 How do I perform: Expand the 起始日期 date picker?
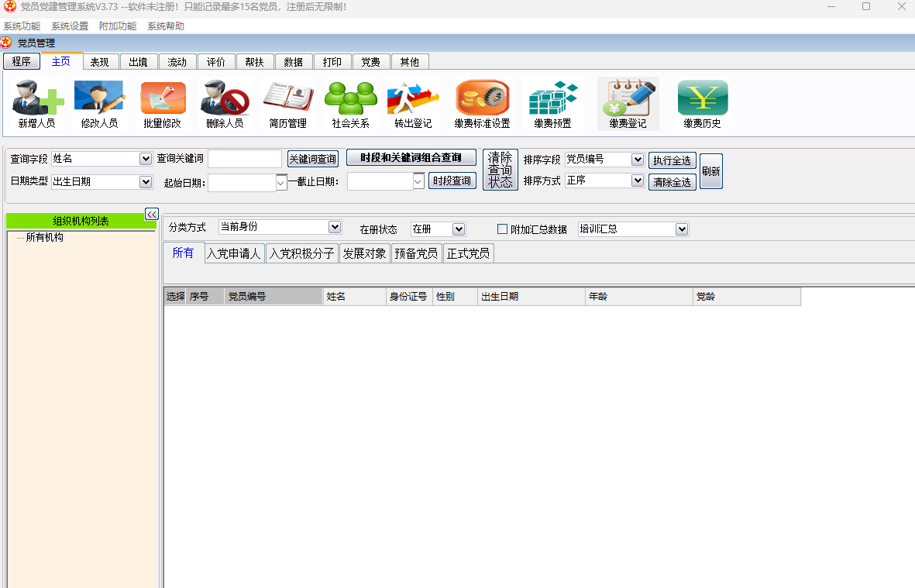click(281, 183)
